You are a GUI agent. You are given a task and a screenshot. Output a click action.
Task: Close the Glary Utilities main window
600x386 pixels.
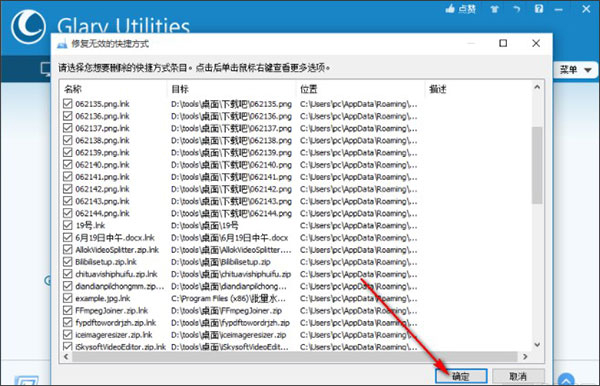[586, 8]
